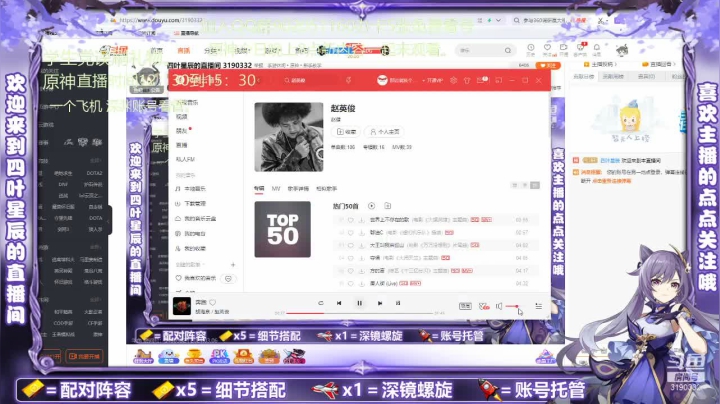Like the song 世界上不存在的歌
Viewport: 720px width, 404px height.
pyautogui.click(x=351, y=220)
